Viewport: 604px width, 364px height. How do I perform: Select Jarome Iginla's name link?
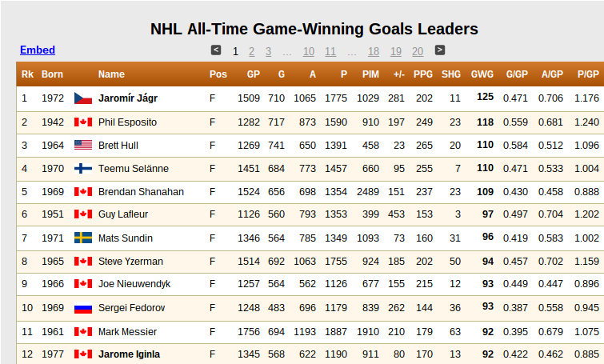pos(129,354)
